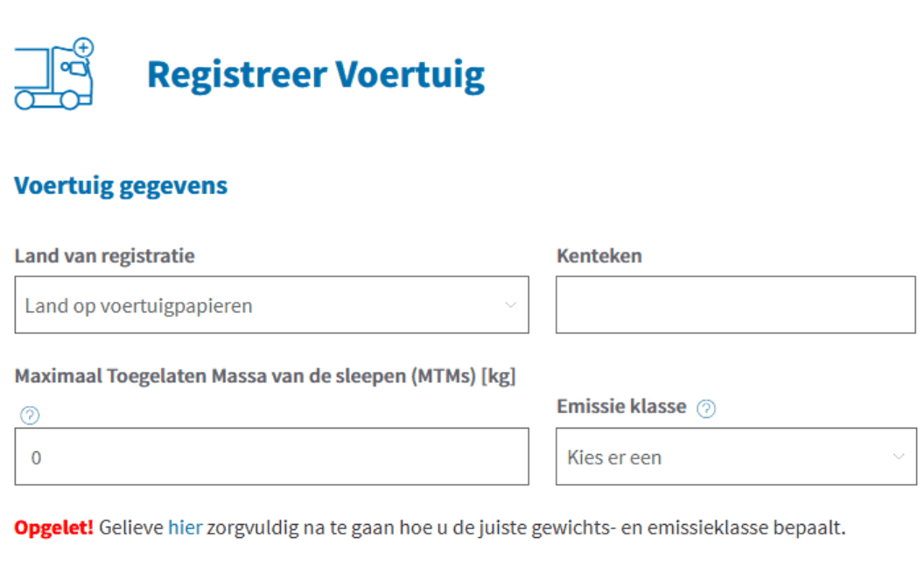The width and height of the screenshot is (924, 580).
Task: Click the MTMs weight input showing 0
Action: click(271, 457)
